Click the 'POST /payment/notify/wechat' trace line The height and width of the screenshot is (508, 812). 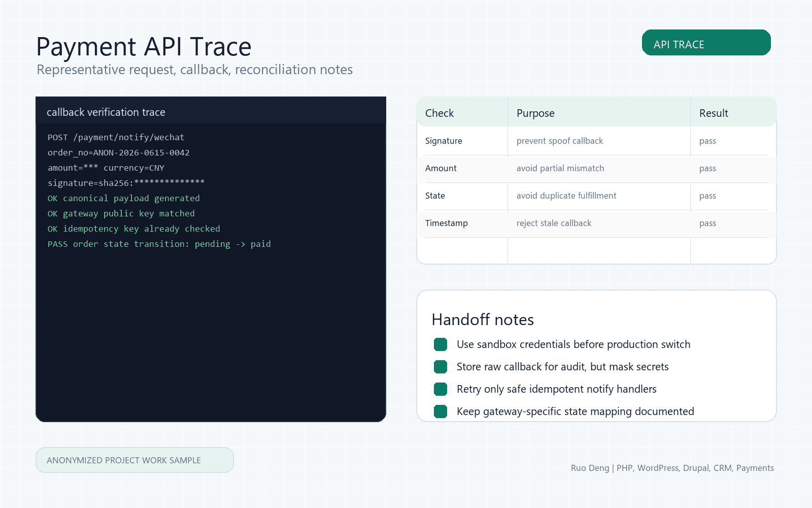(116, 137)
